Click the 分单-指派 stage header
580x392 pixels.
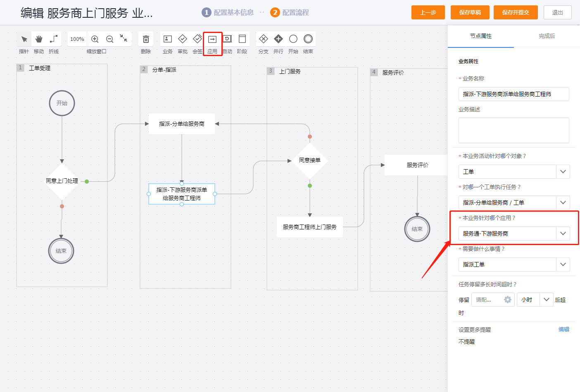tap(164, 70)
